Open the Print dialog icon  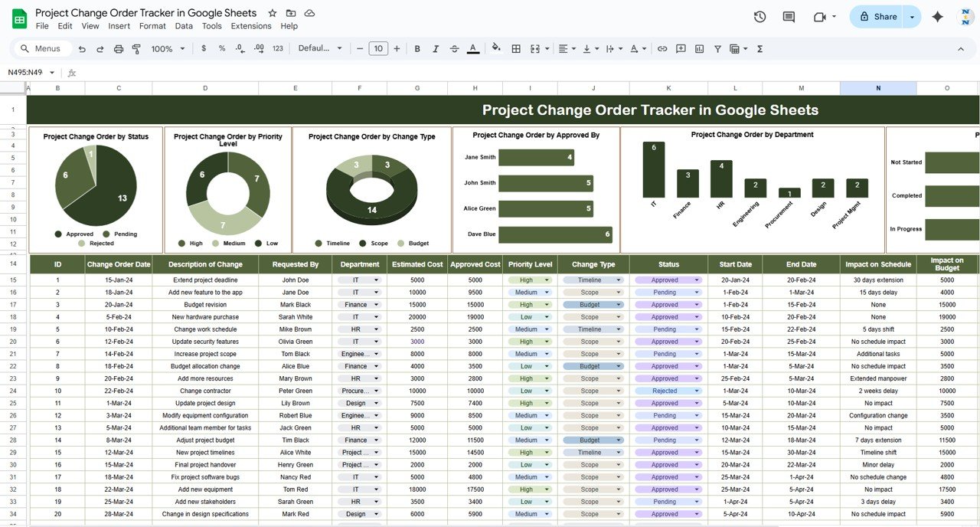[118, 48]
